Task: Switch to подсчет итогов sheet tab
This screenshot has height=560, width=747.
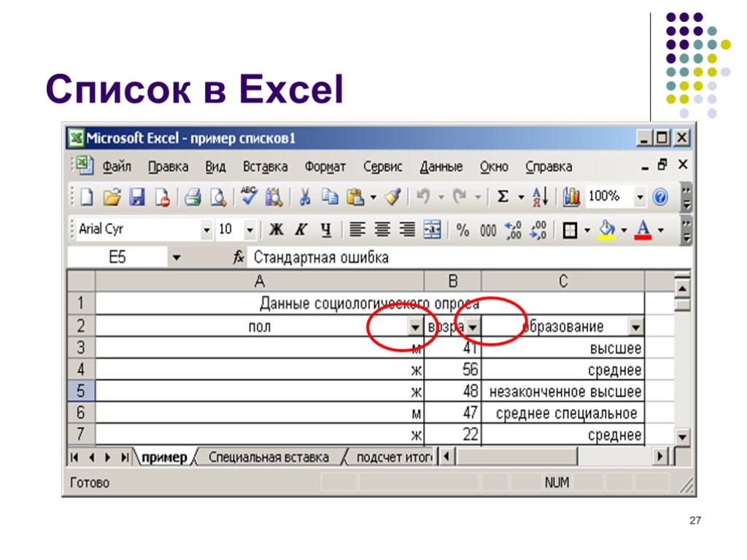Action: coord(395,457)
